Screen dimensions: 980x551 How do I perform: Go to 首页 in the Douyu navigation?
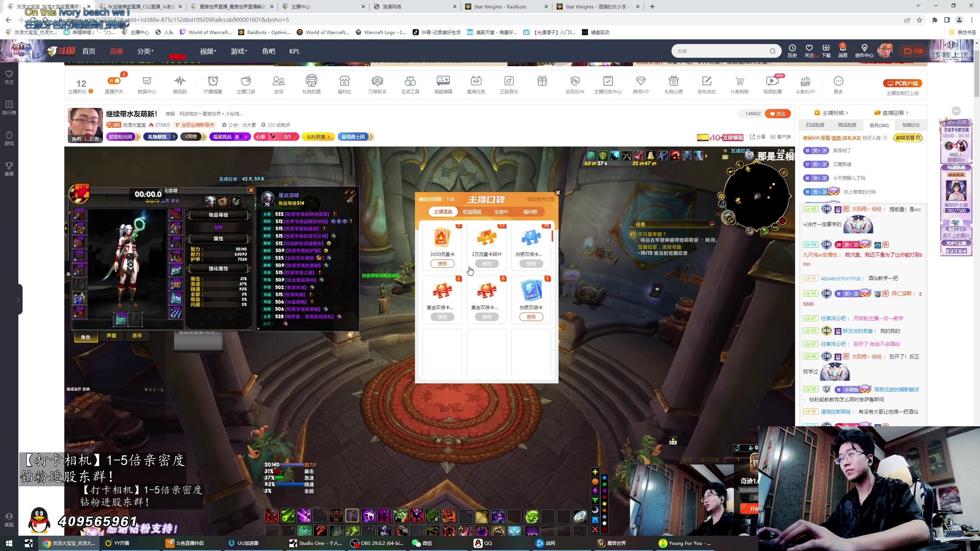89,51
